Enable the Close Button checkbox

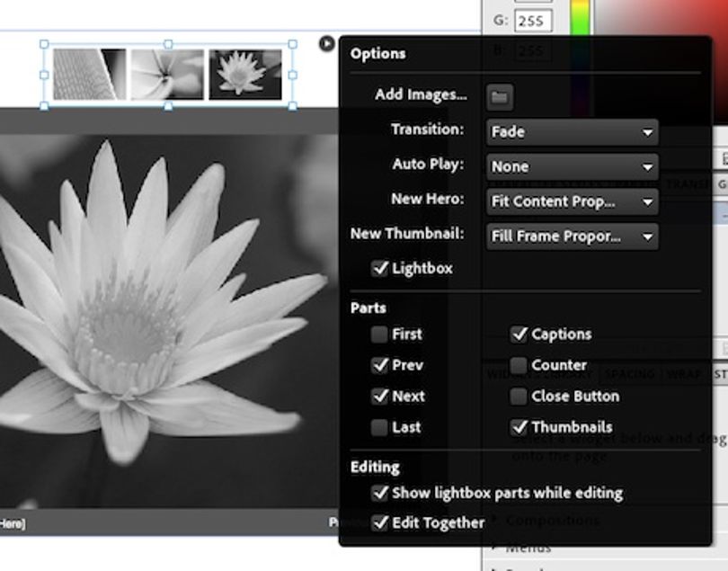pyautogui.click(x=519, y=397)
